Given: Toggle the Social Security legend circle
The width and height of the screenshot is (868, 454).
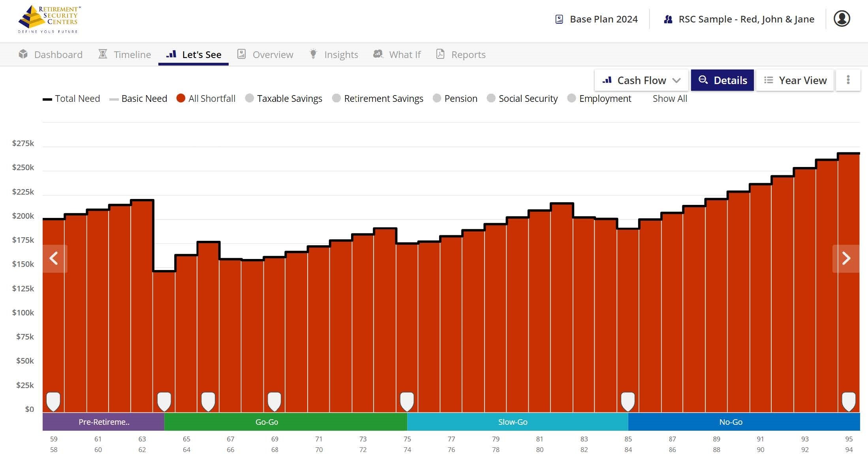Looking at the screenshot, I should [x=491, y=98].
